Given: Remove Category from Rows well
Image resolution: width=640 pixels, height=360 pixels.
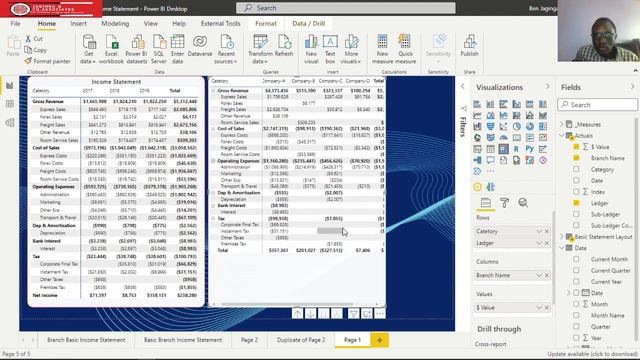Looking at the screenshot, I should pos(547,231).
